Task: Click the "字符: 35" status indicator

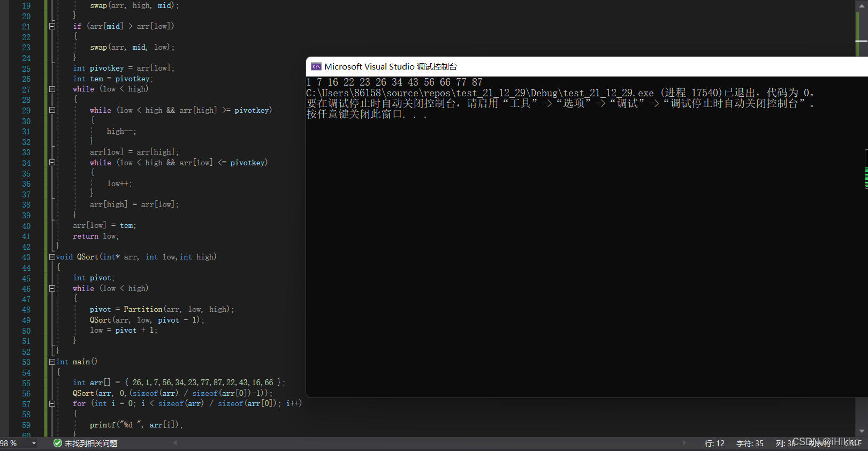Action: 750,444
